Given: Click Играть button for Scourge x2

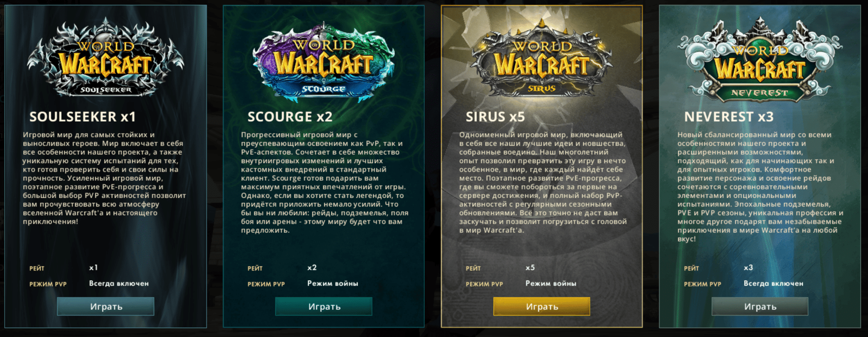Looking at the screenshot, I should click(324, 307).
